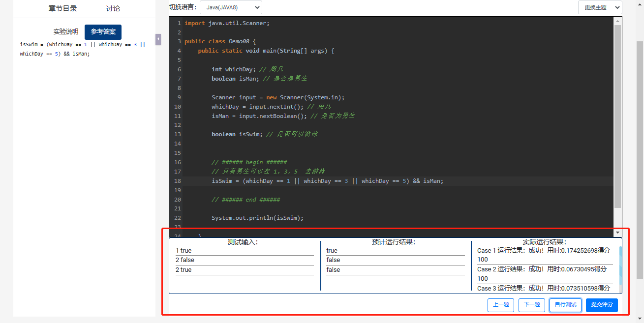The height and width of the screenshot is (323, 644).
Task: Select the 实验说明 tab
Action: click(66, 31)
